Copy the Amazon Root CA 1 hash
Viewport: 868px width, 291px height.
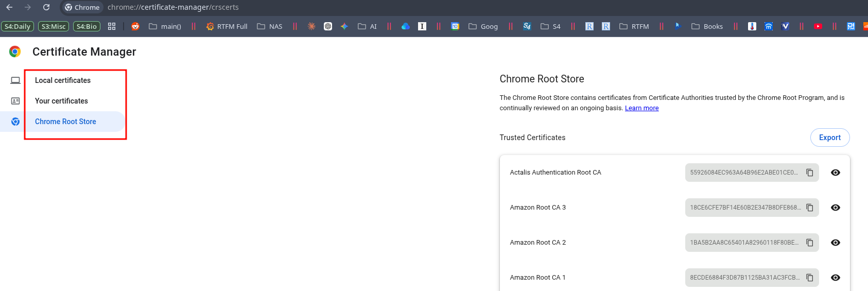[x=809, y=278]
